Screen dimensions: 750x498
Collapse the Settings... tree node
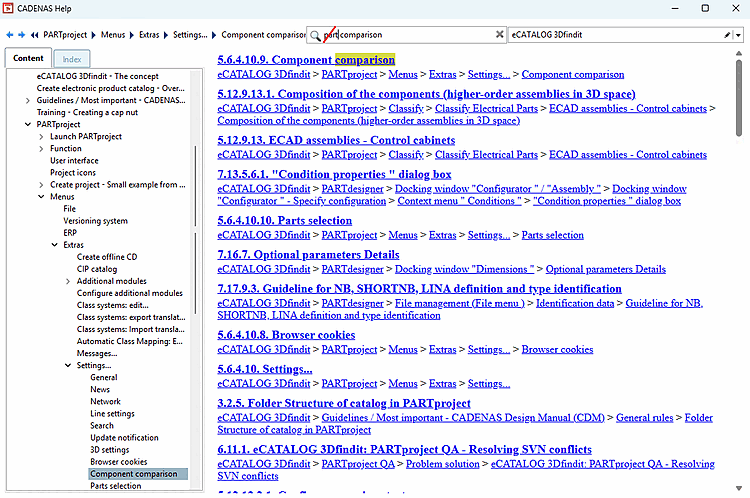coord(67,365)
